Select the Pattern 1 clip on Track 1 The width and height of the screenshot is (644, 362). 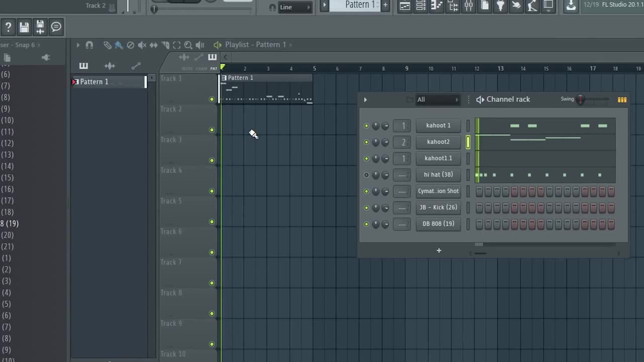pyautogui.click(x=266, y=89)
